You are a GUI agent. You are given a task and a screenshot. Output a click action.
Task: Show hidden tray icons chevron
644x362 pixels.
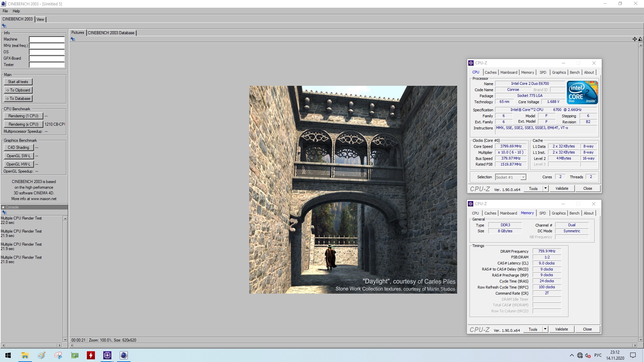click(572, 355)
